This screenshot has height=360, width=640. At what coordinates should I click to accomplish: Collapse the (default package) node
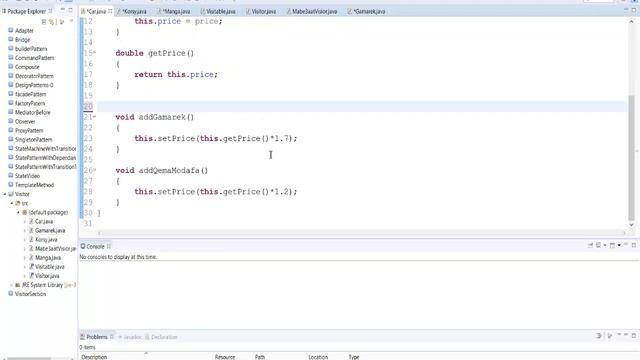(x=18, y=212)
